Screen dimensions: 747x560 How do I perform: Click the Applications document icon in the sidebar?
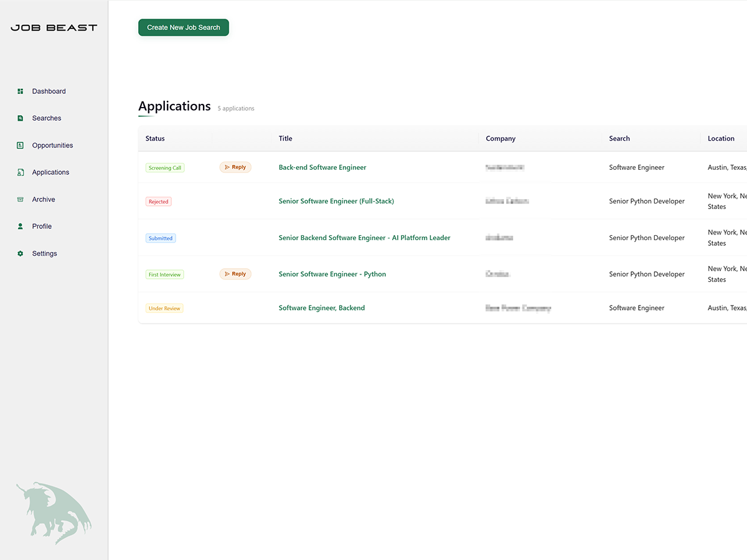click(21, 172)
